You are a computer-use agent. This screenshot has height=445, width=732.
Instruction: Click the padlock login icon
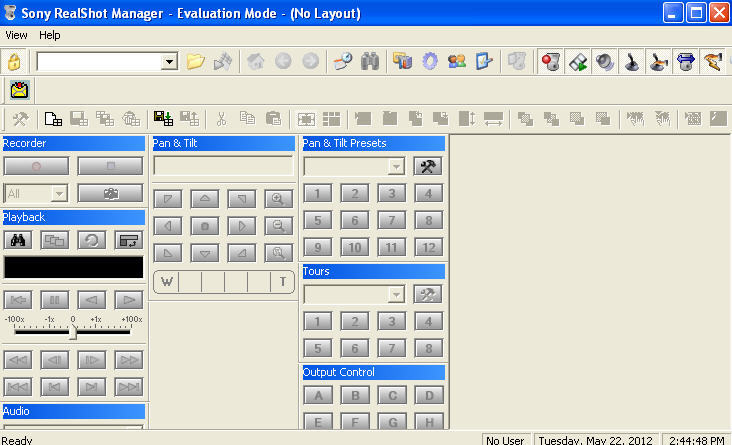click(14, 62)
